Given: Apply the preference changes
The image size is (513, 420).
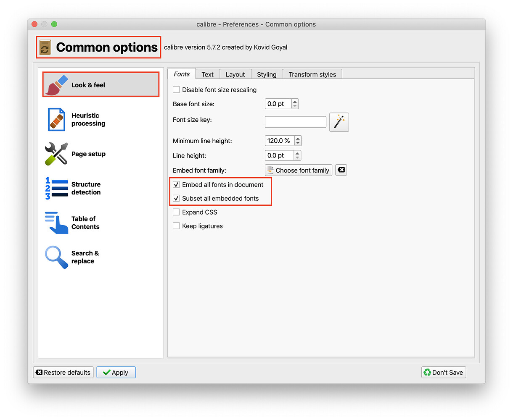Looking at the screenshot, I should pyautogui.click(x=116, y=373).
